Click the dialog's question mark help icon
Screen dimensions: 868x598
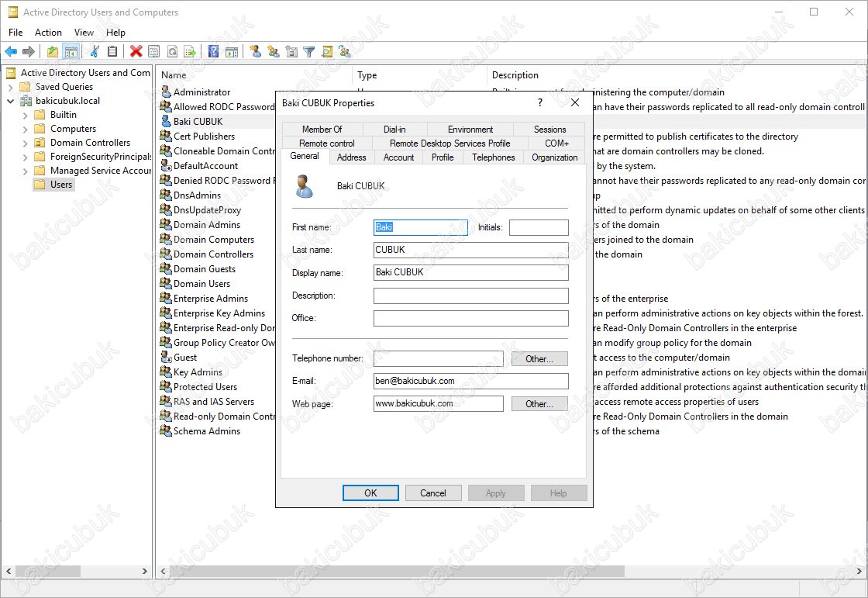pos(539,102)
